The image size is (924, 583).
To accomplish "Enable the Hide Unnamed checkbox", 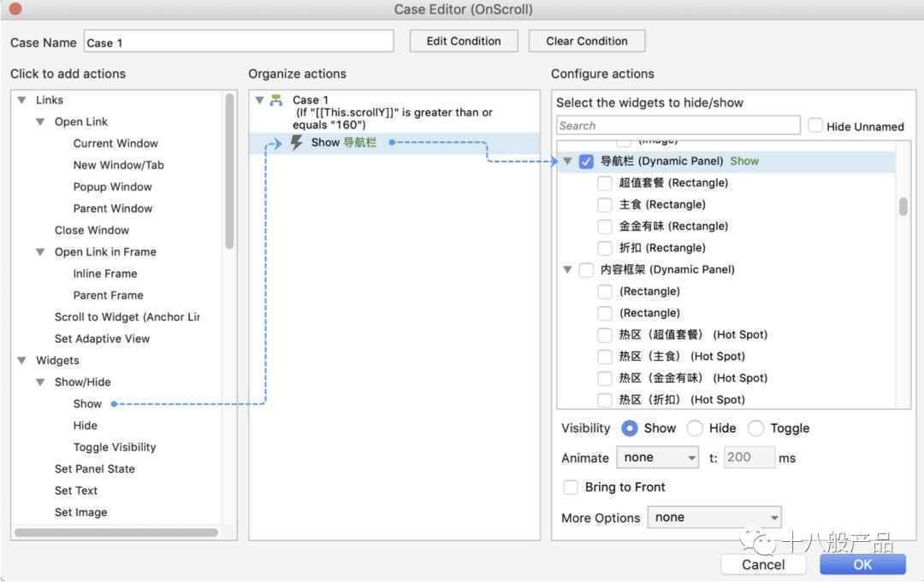I will click(x=815, y=126).
